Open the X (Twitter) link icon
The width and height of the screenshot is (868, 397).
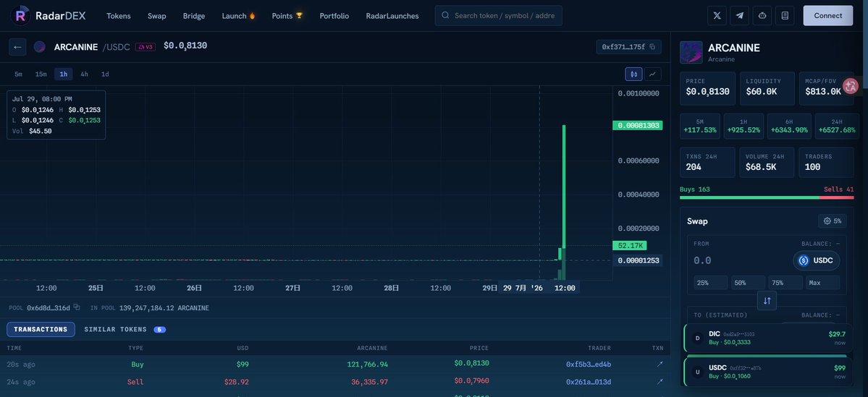click(717, 15)
